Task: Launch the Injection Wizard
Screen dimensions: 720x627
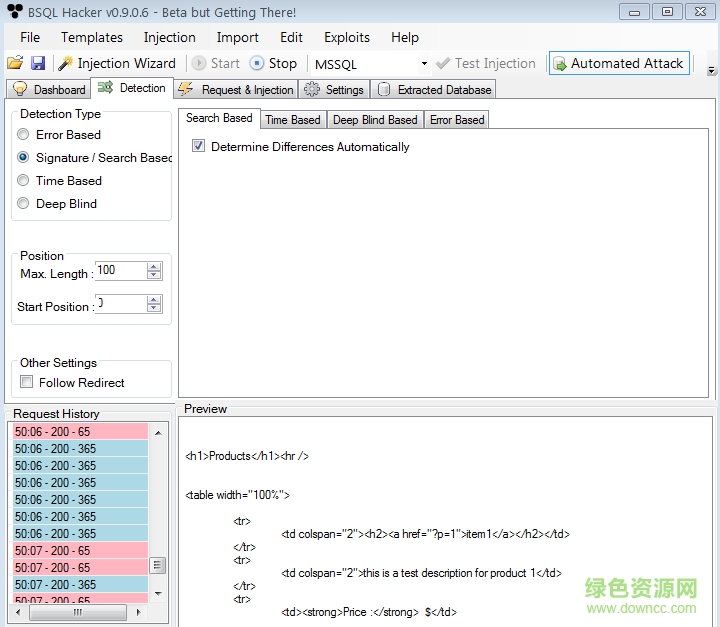Action: [116, 63]
